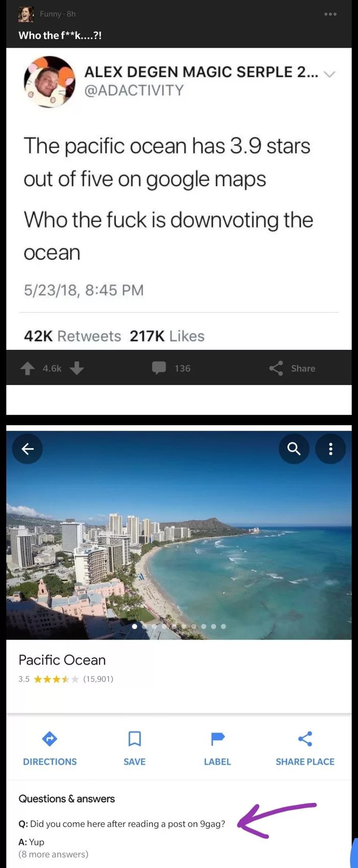Image resolution: width=358 pixels, height=868 pixels.
Task: Upvote the post with the up arrow
Action: point(27,368)
